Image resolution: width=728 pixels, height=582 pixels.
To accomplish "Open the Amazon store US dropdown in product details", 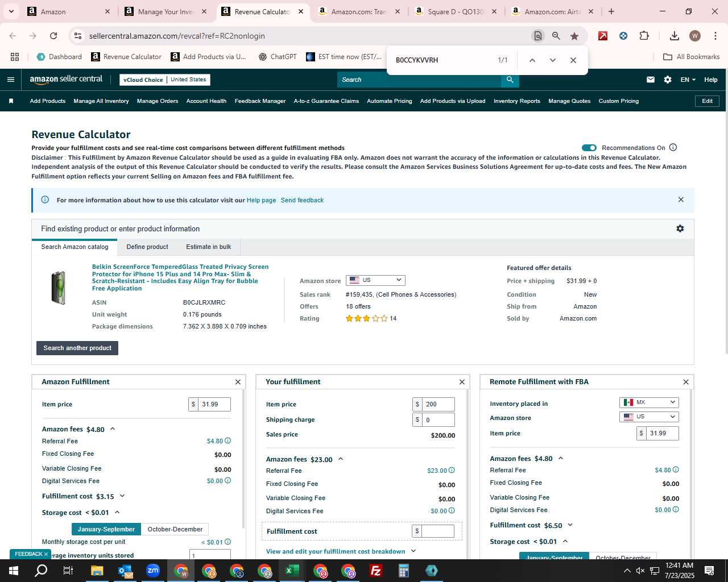I will tap(375, 280).
